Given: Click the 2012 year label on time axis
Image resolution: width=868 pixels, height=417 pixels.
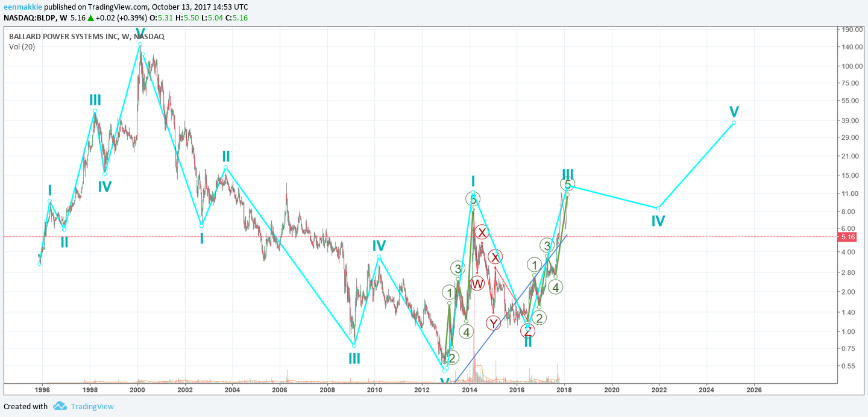Looking at the screenshot, I should pos(422,390).
